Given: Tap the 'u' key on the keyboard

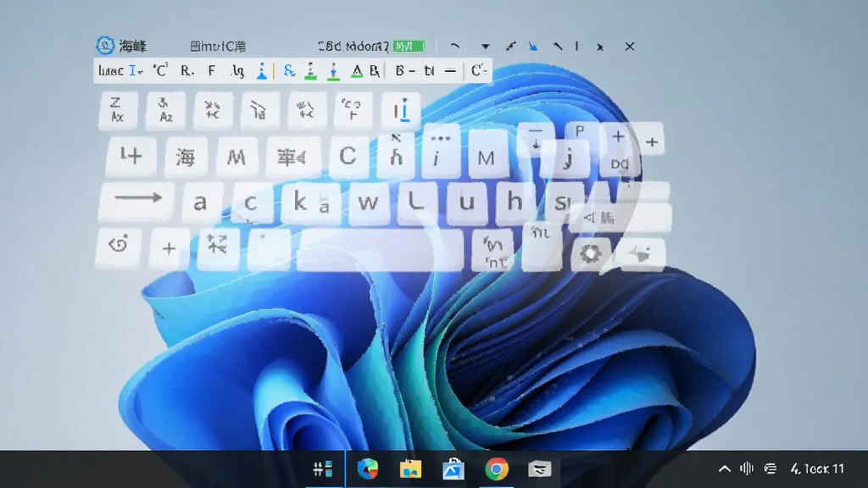Looking at the screenshot, I should tap(467, 202).
